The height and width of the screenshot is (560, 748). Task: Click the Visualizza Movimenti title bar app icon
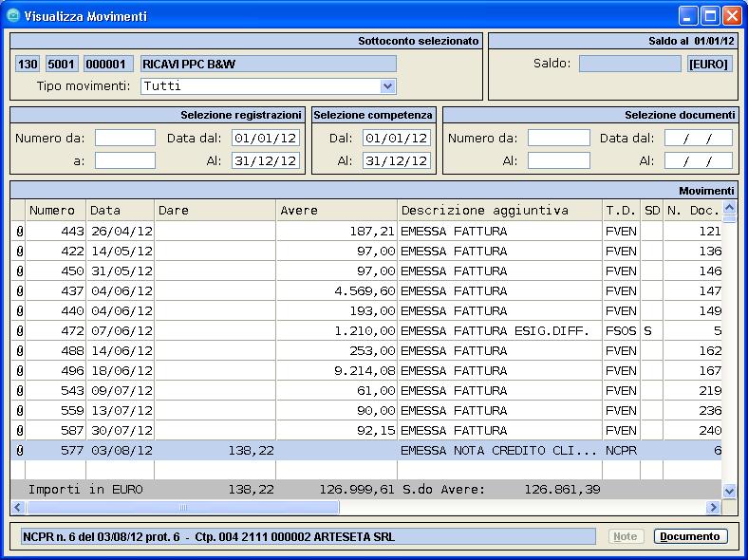point(13,16)
